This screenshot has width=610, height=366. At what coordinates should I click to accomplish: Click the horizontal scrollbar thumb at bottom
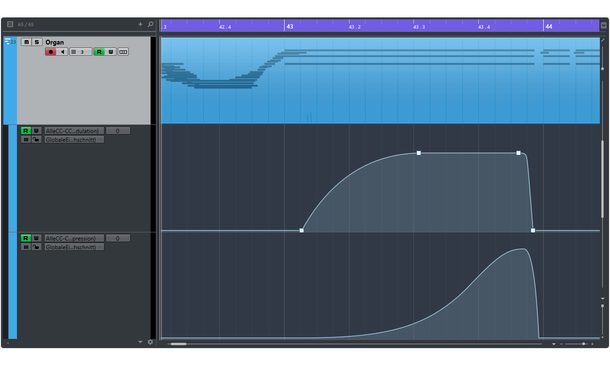coord(179,344)
